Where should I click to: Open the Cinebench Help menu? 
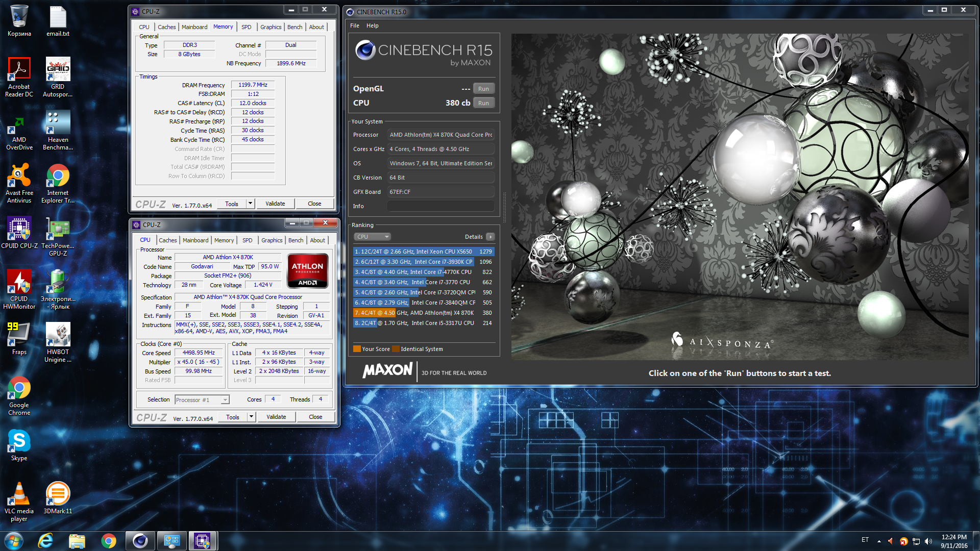[x=373, y=26]
